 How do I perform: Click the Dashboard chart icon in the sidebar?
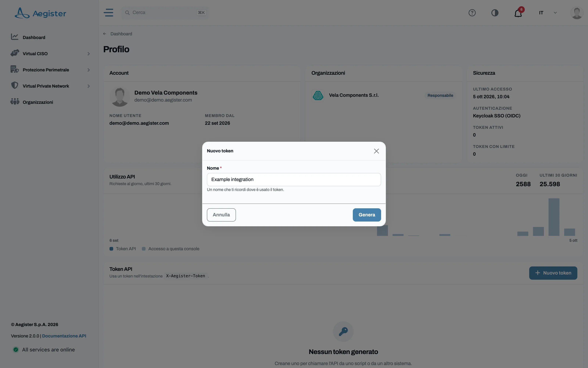(15, 37)
